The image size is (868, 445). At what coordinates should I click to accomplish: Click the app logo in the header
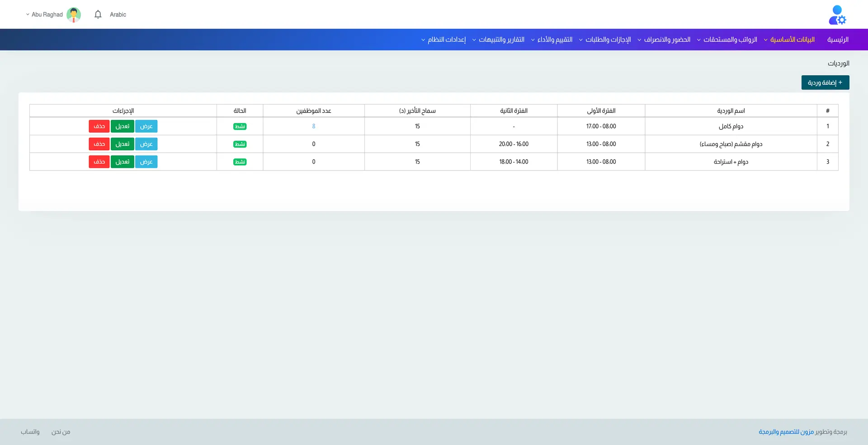(x=837, y=15)
